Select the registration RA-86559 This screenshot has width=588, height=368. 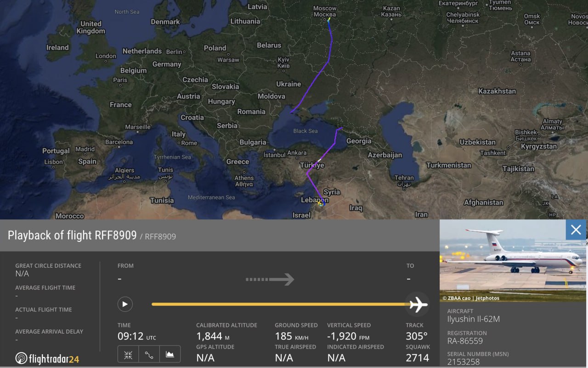(465, 341)
